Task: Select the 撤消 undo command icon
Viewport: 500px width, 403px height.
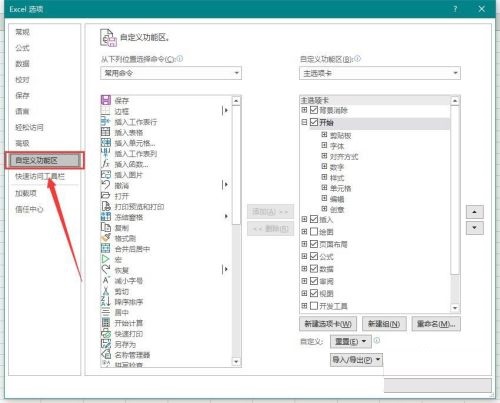Action: [106, 185]
